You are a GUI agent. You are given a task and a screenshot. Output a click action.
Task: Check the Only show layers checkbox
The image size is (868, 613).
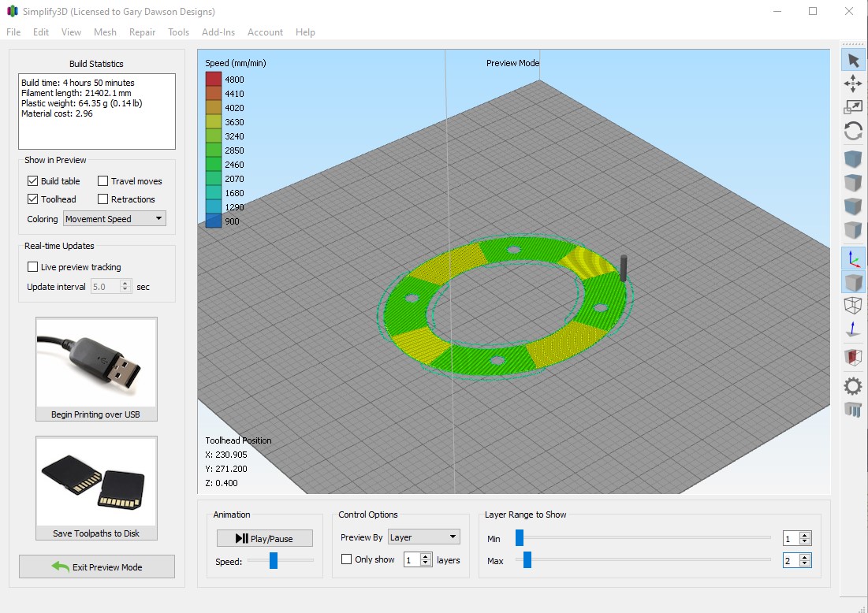point(347,559)
